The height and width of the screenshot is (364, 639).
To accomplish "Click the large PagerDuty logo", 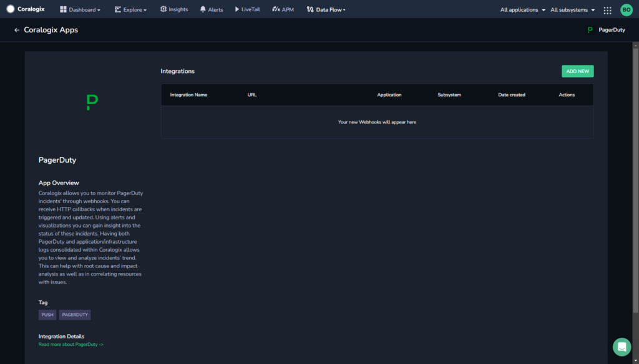I will coord(92,102).
